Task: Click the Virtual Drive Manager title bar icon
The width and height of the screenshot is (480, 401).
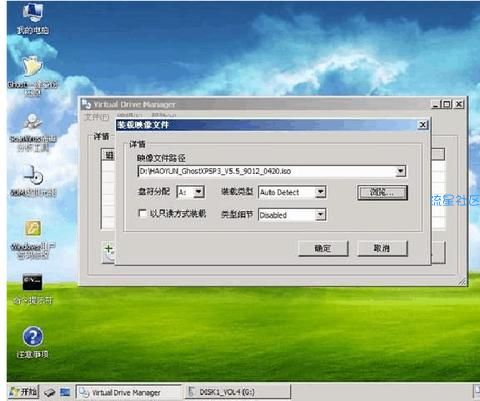Action: [x=86, y=104]
